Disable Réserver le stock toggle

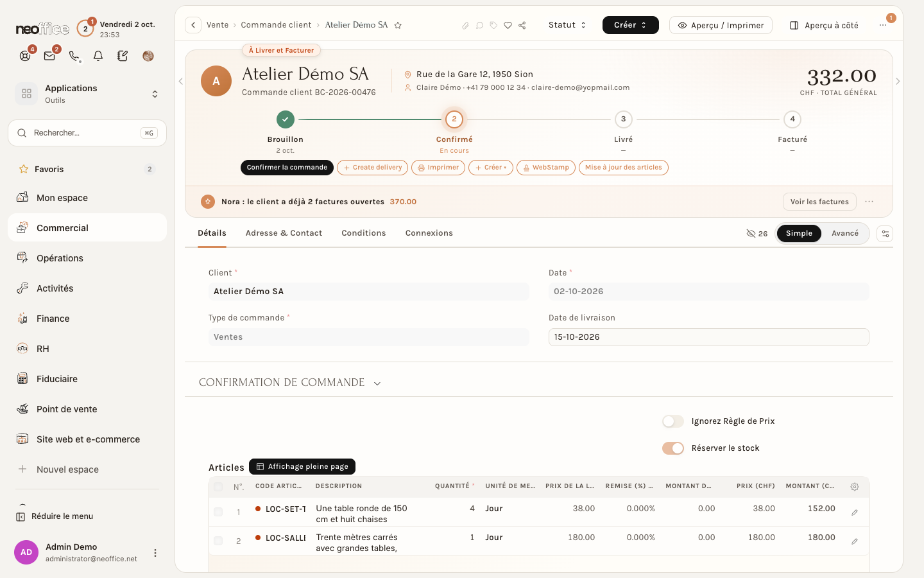pos(673,448)
